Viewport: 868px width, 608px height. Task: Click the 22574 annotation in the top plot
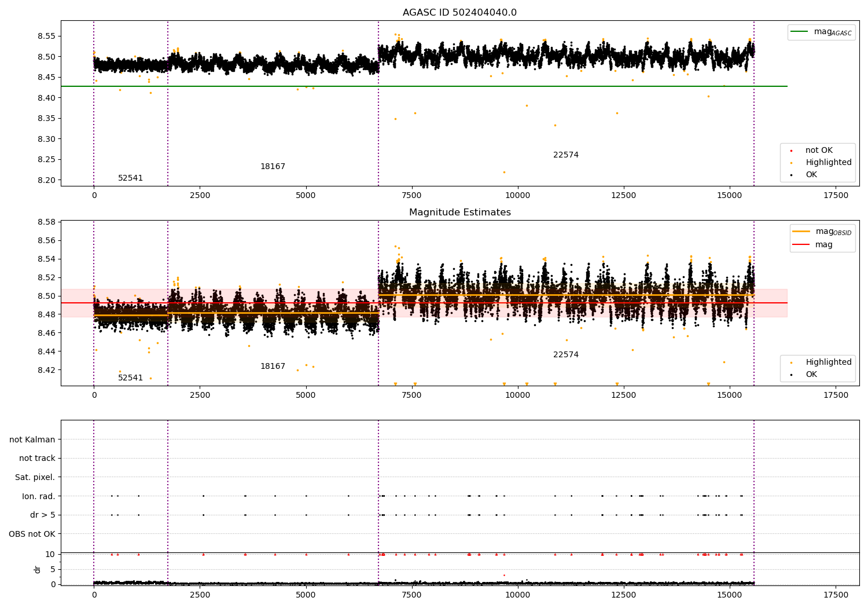[566, 155]
